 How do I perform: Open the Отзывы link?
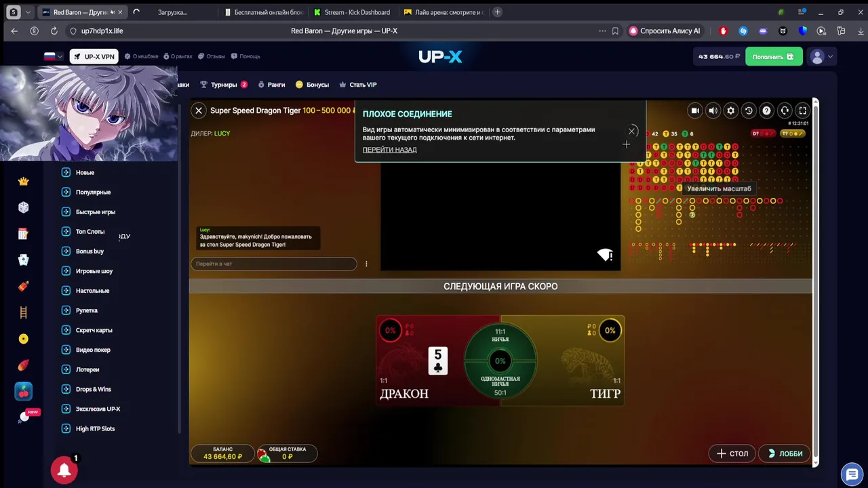pos(212,56)
